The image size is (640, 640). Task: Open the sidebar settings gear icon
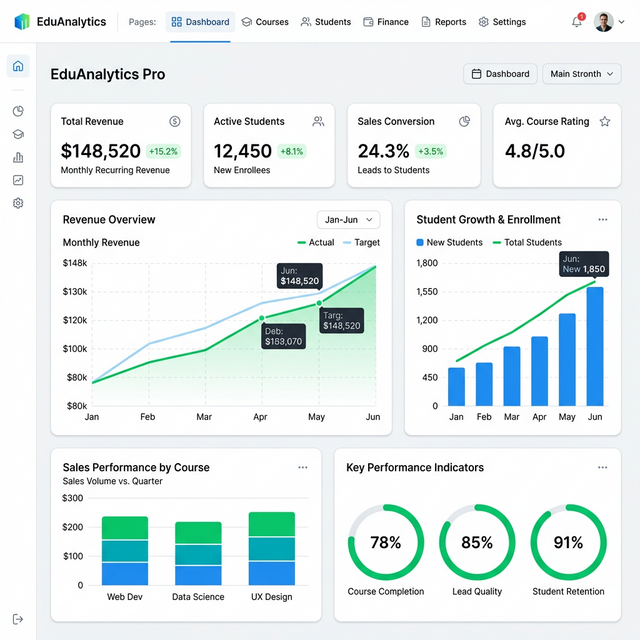[x=18, y=203]
